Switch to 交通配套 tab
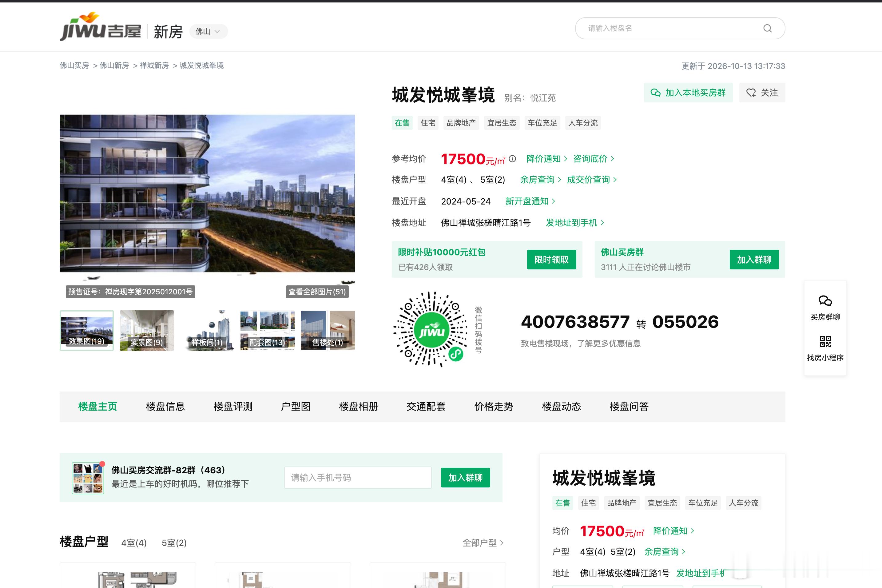This screenshot has width=882, height=588. click(x=426, y=407)
